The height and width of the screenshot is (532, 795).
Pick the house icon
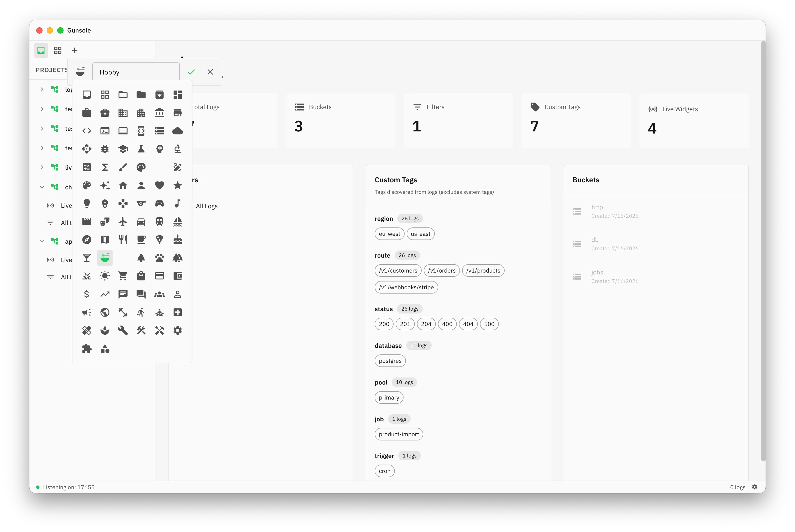point(123,185)
